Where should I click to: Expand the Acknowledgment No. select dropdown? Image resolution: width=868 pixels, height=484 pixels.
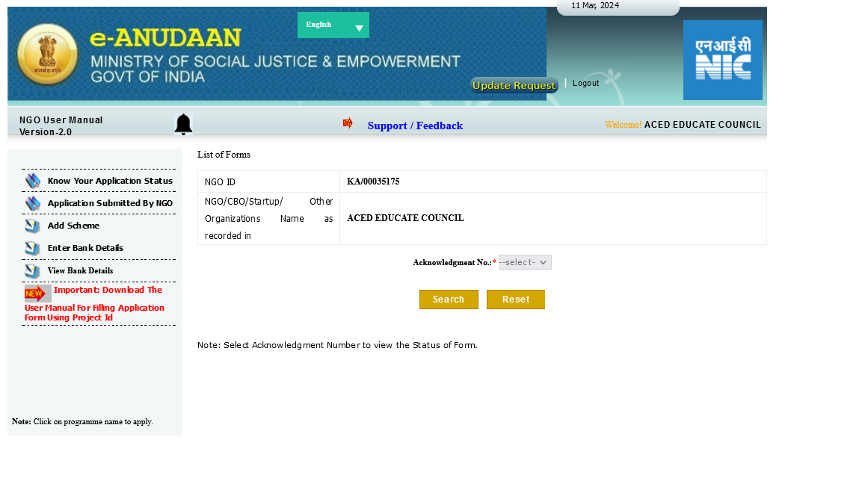525,262
